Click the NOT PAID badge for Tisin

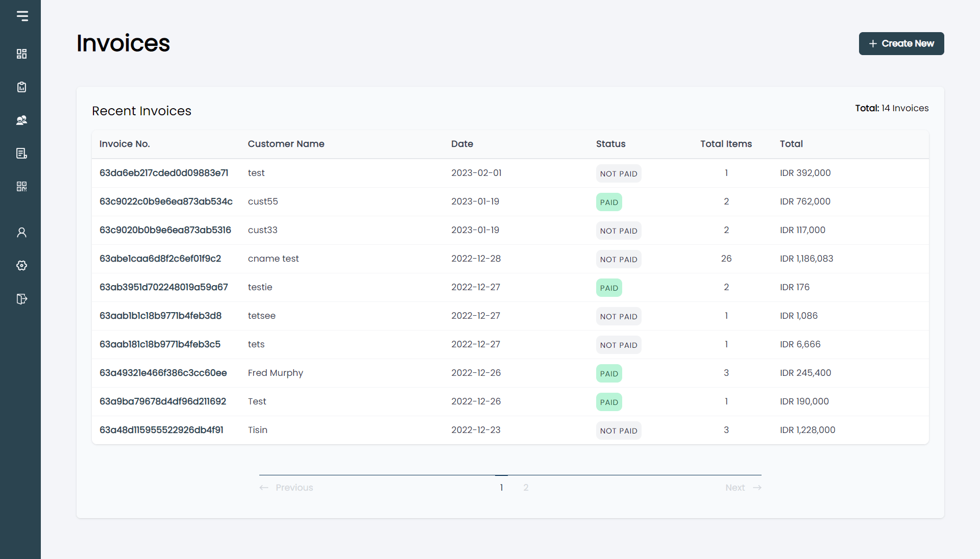619,430
